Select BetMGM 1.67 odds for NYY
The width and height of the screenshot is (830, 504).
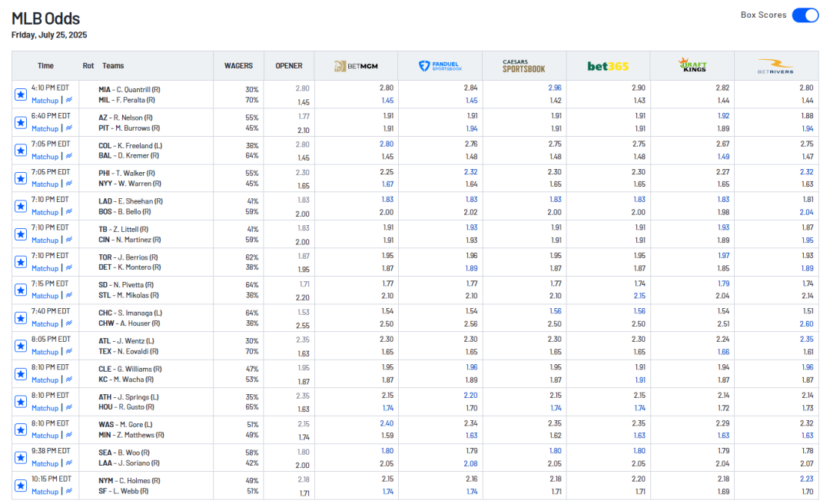click(387, 184)
